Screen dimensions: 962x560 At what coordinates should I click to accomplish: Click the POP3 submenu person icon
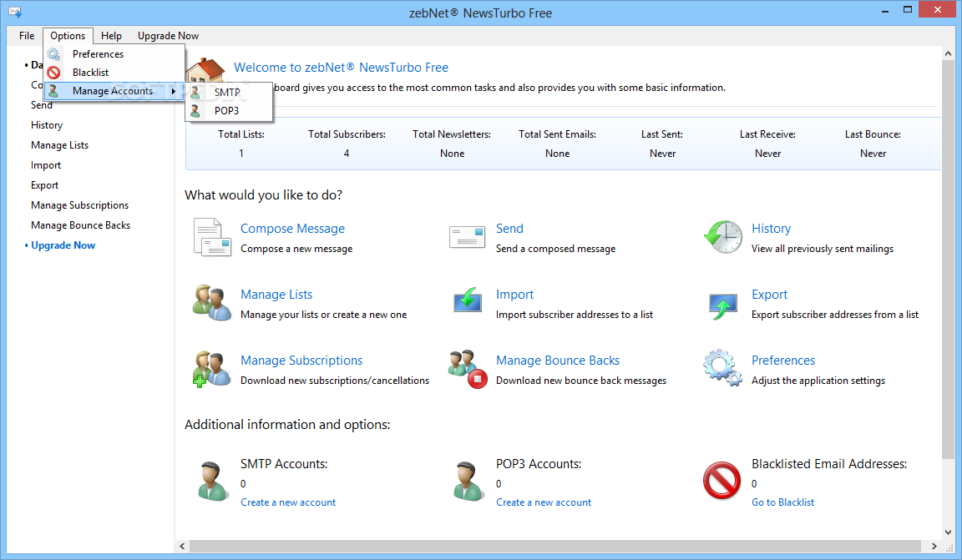(195, 111)
